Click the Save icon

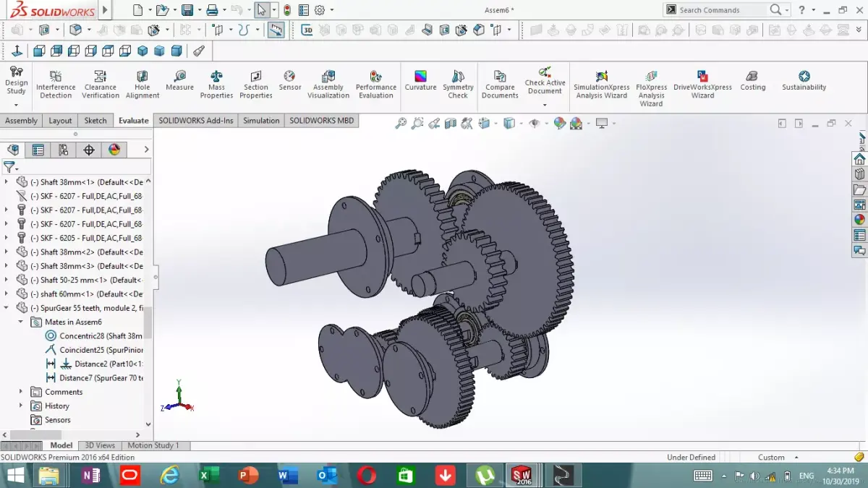coord(187,10)
